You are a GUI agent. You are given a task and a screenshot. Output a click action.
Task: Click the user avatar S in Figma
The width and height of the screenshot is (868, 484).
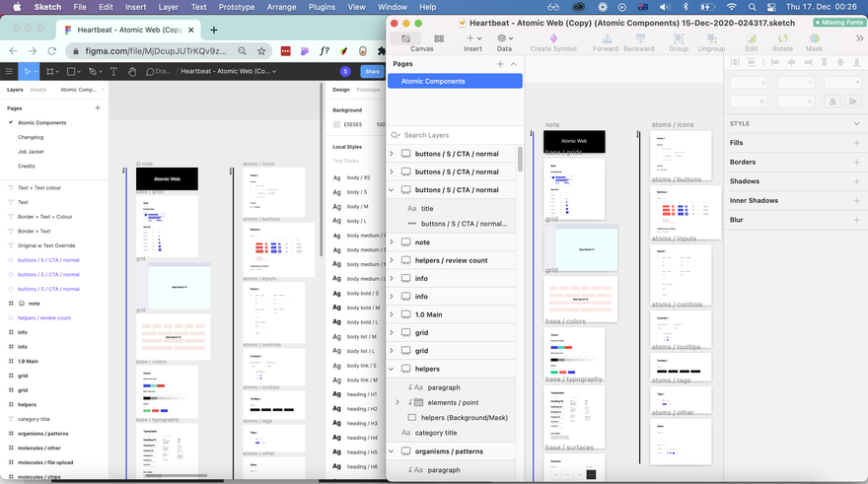pyautogui.click(x=345, y=71)
